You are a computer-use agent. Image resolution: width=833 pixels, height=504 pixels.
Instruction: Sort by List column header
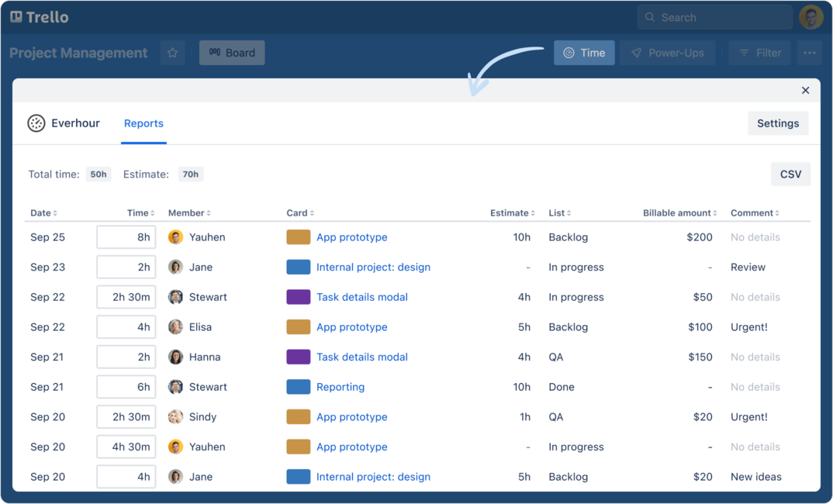coord(560,213)
